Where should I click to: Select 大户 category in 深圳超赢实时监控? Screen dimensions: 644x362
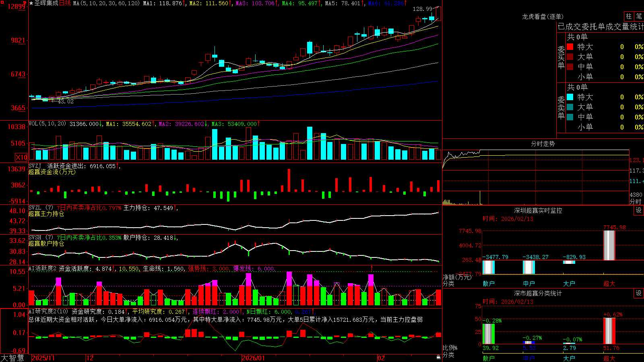(569, 284)
